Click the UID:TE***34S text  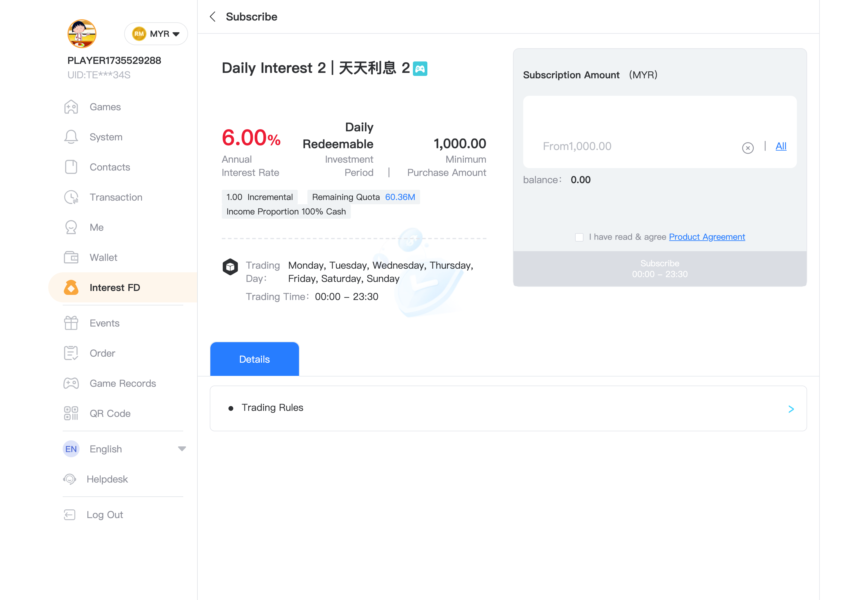point(99,75)
